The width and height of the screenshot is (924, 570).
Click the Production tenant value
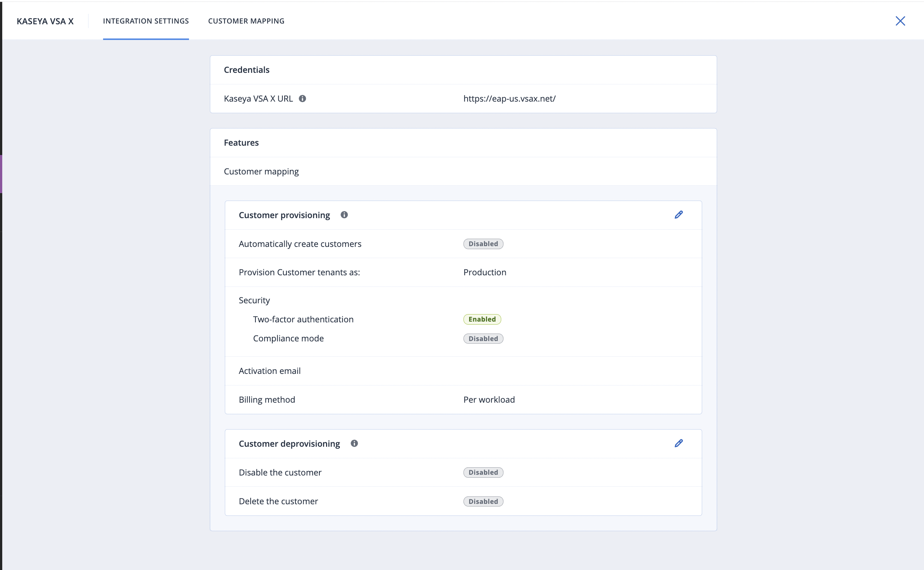(485, 272)
